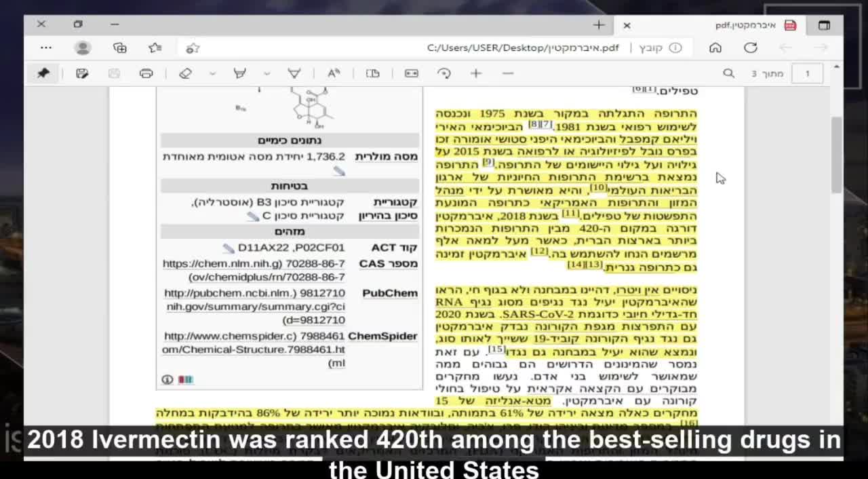The height and width of the screenshot is (479, 868).
Task: Click the vertical scrollbar thumb
Action: pyautogui.click(x=837, y=154)
